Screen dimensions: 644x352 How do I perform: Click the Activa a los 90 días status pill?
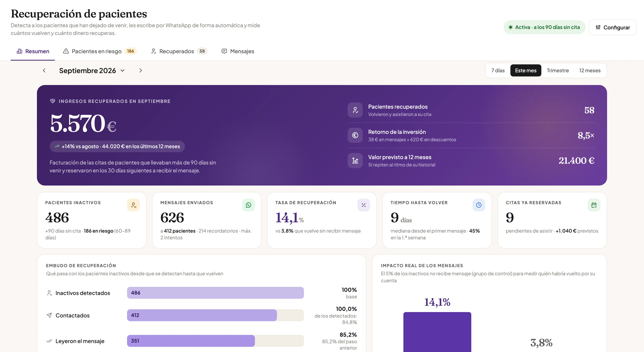[x=544, y=27]
